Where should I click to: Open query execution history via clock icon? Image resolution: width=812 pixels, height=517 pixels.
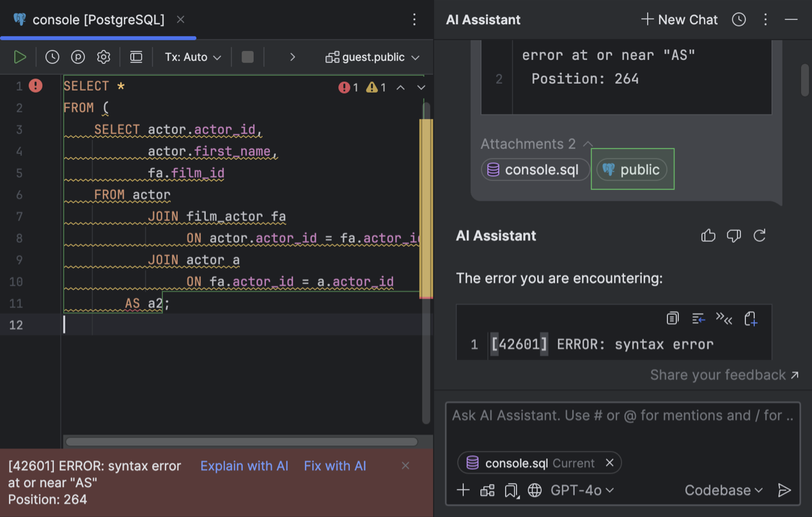coord(51,56)
